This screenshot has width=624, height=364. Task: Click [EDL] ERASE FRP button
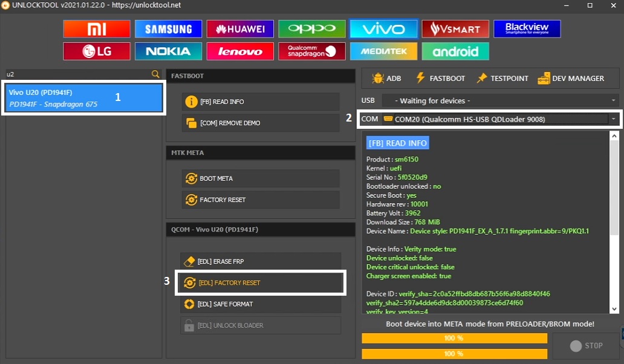click(261, 261)
